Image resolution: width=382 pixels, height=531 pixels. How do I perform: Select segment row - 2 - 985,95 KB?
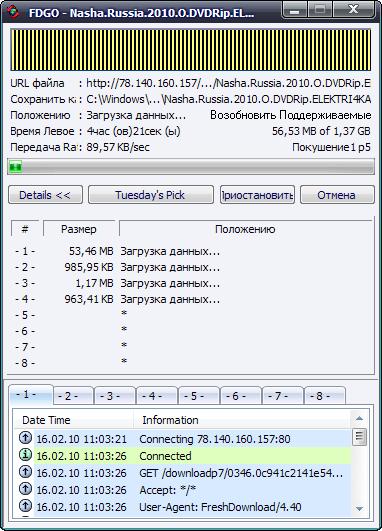(x=118, y=267)
